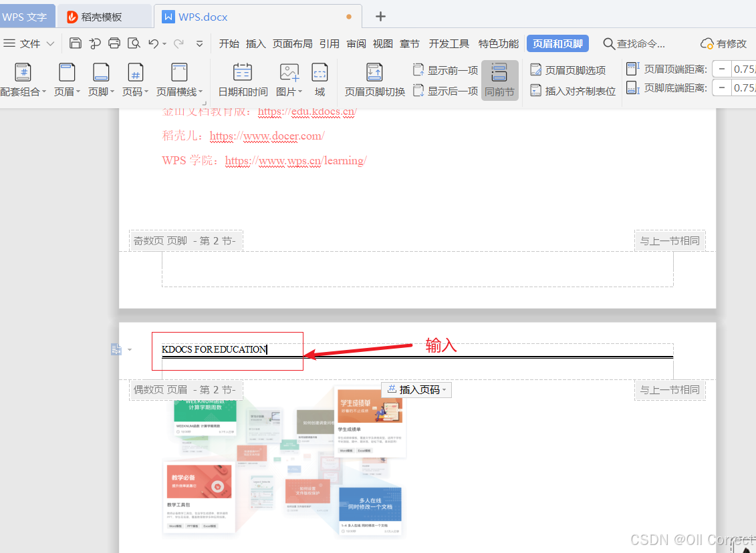Screen dimensions: 756x553
Task: Click the 页脚底端距离 distance icon
Action: tap(632, 87)
